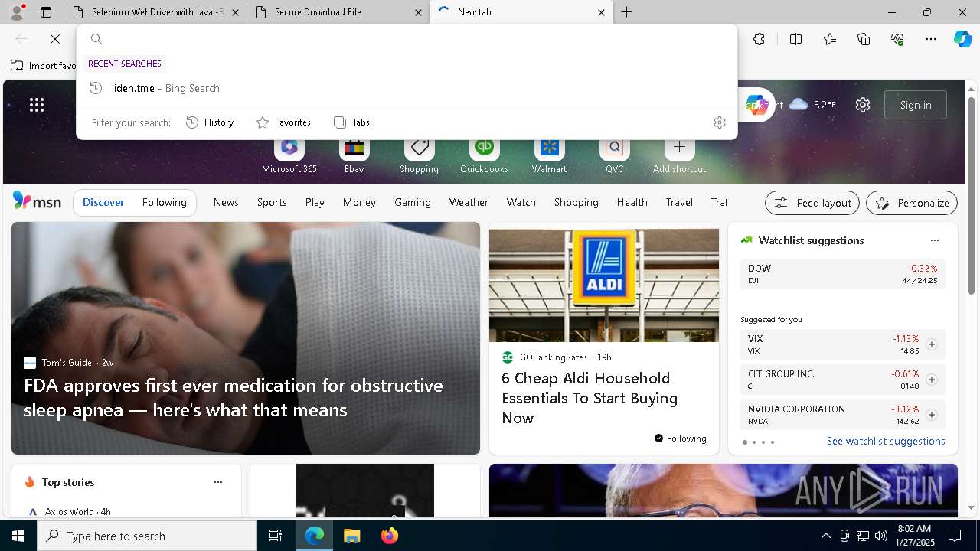Screen dimensions: 980x551
Task: Add NVIDIA Corporation to watchlist
Action: pos(931,415)
